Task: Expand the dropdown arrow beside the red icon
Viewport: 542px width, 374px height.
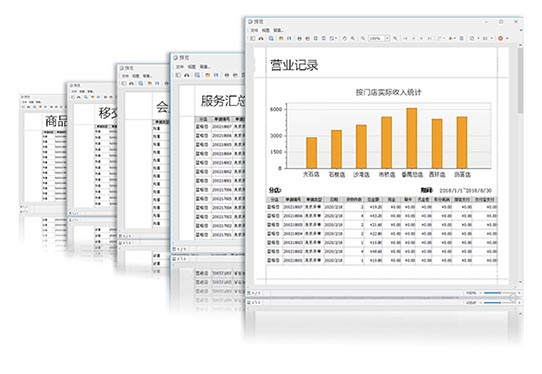Action: 507,38
